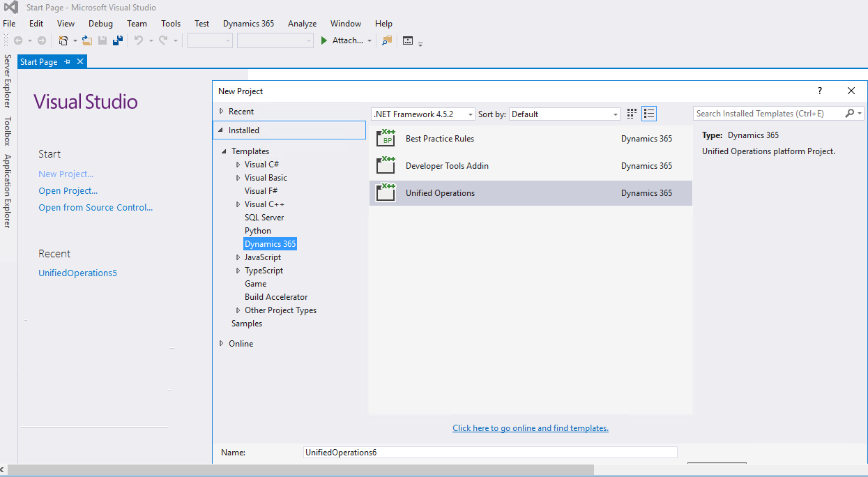The image size is (868, 477).
Task: Click the Undo arrow icon
Action: [x=139, y=41]
